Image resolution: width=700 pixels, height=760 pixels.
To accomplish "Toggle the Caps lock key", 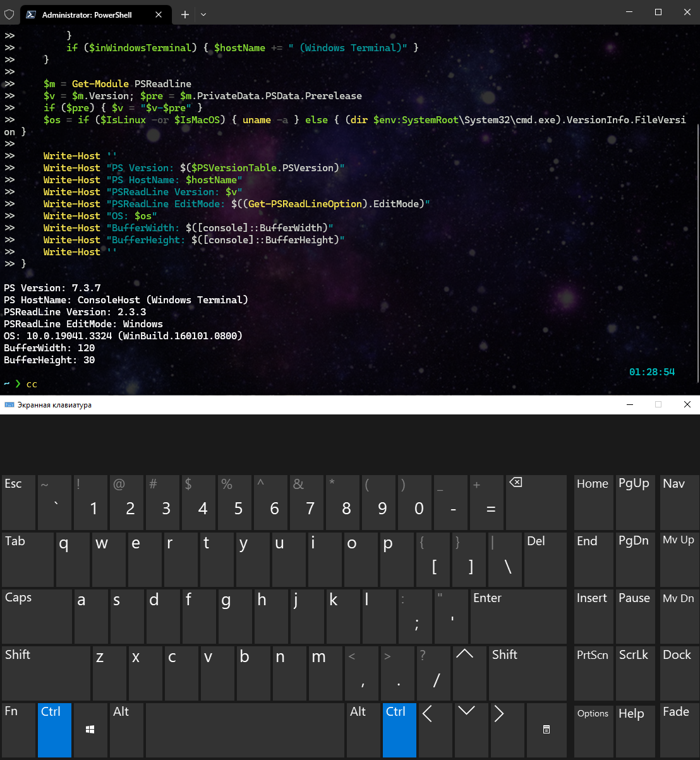I will [x=37, y=616].
